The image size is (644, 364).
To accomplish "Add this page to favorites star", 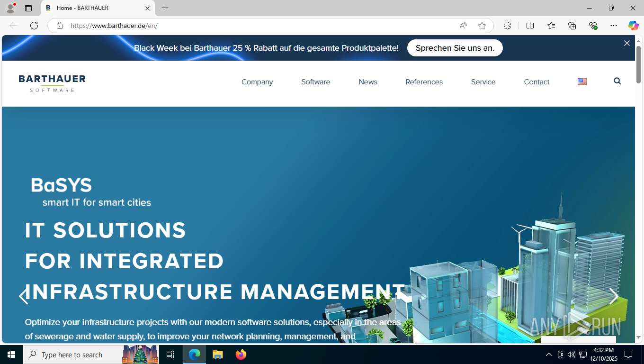I will (x=482, y=26).
